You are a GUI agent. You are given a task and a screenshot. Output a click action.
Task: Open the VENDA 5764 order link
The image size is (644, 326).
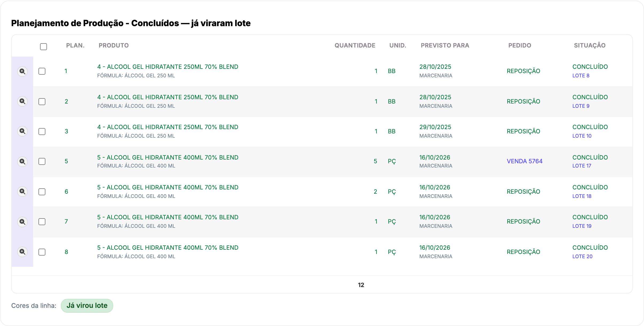[525, 161]
